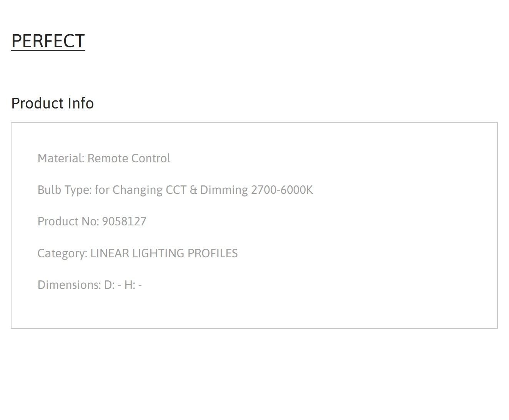Click the word "LIGHTING" in Category
Viewport: 509px width, 420px height.
[x=158, y=253]
